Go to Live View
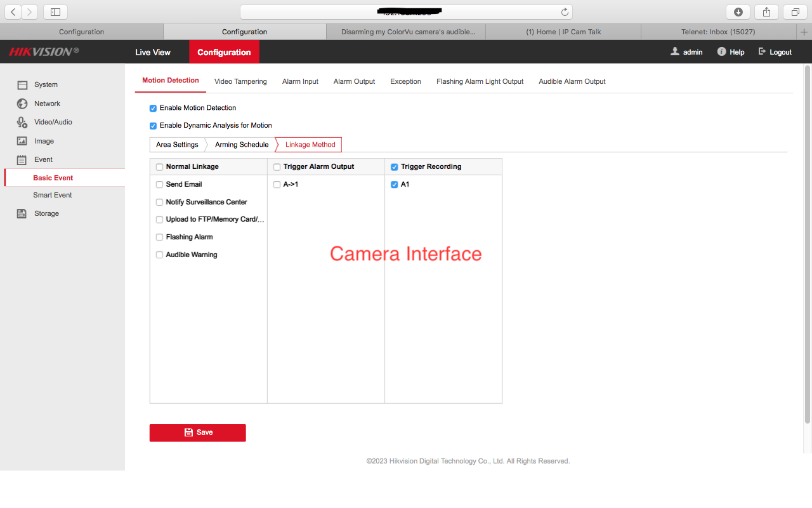Screen dimensions: 812x508 [153, 52]
